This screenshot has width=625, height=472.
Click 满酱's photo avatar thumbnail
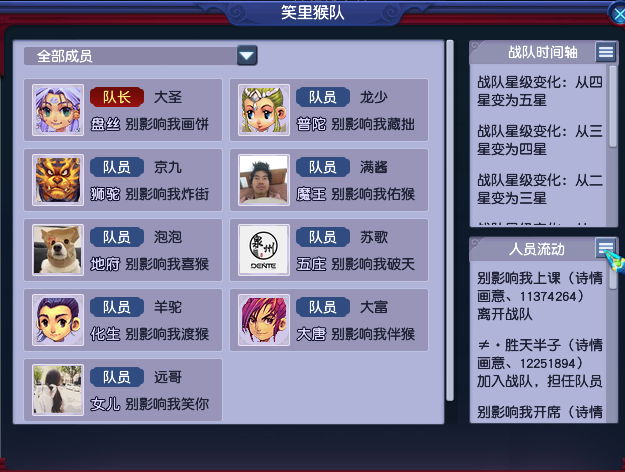point(264,180)
